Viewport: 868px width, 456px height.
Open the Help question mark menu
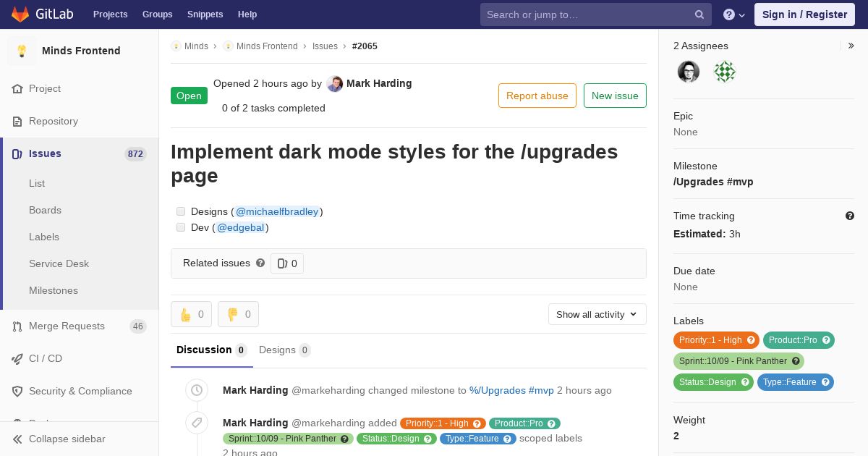coord(734,14)
